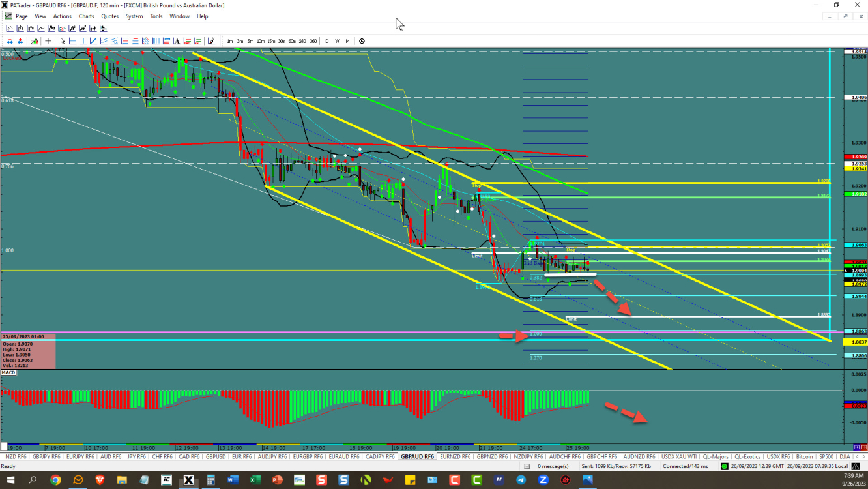Click the red 1.9269 price label on axis

[854, 157]
